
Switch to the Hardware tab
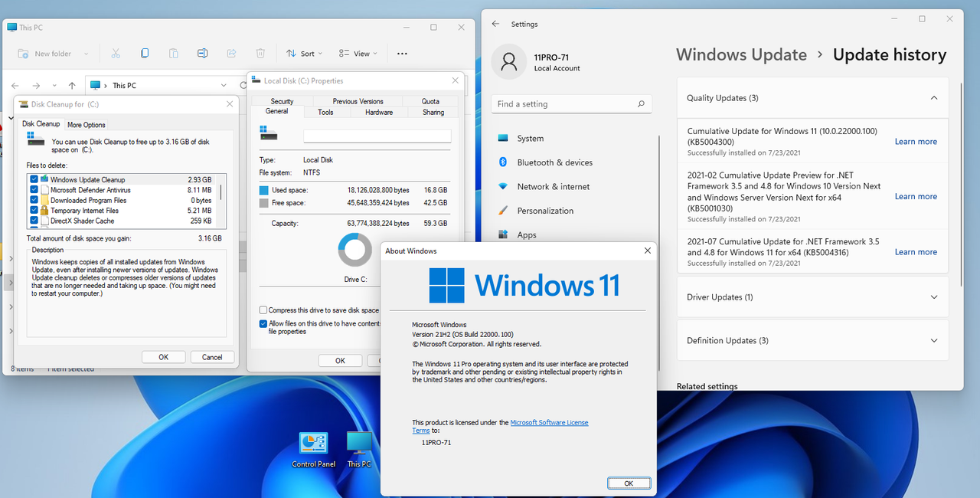pyautogui.click(x=379, y=112)
